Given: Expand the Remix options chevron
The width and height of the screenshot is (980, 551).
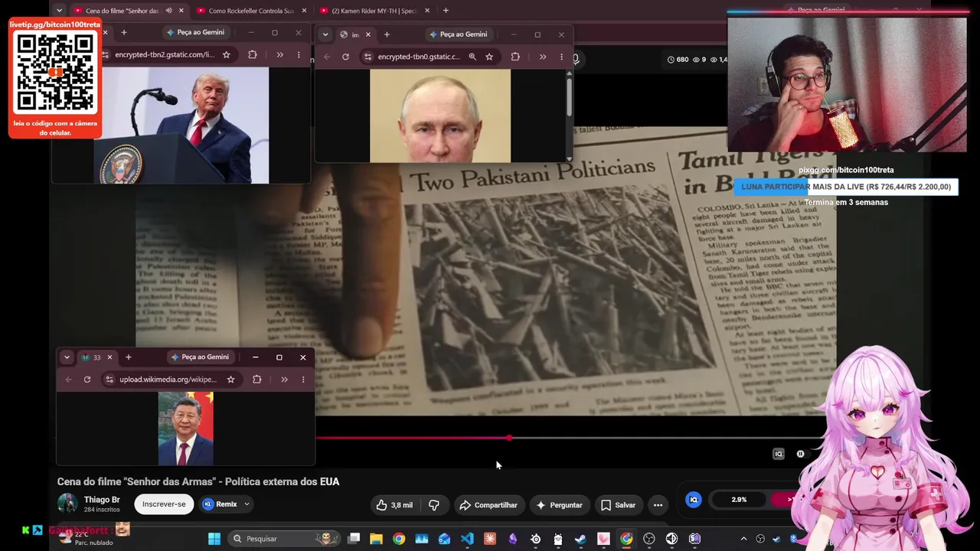Looking at the screenshot, I should (x=247, y=504).
